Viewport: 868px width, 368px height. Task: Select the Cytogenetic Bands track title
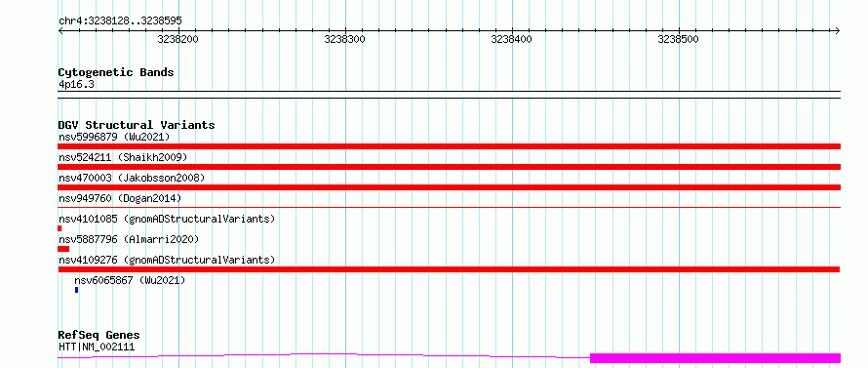click(116, 72)
